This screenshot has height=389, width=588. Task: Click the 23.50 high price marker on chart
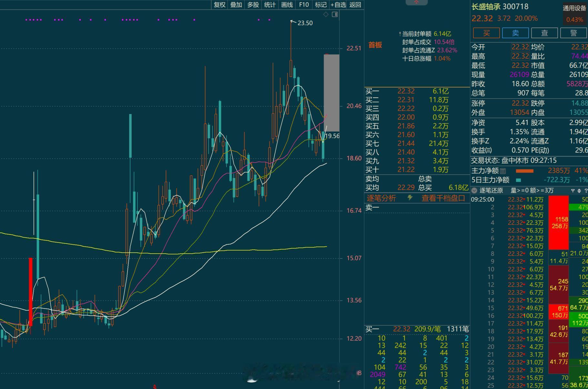[x=305, y=23]
